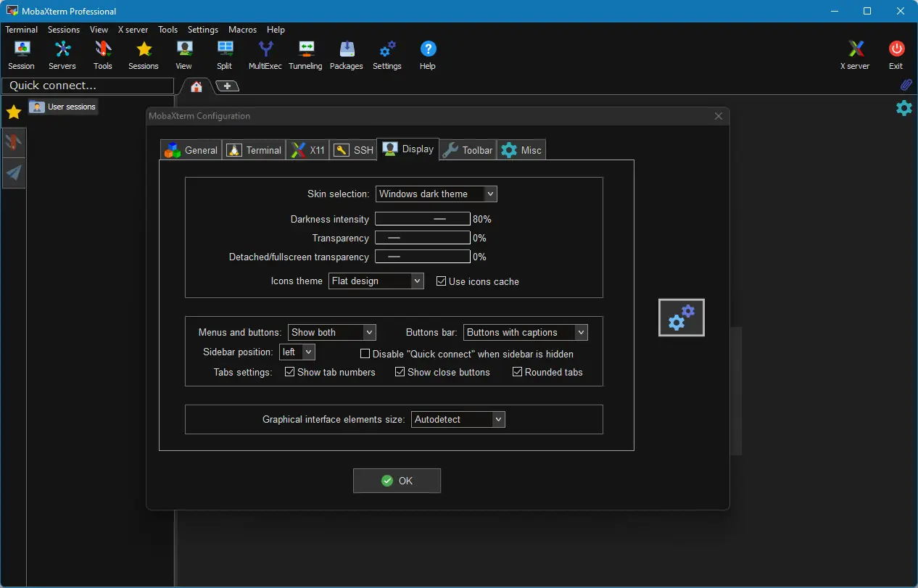Switch to the SSH tab
The width and height of the screenshot is (918, 588).
tap(354, 150)
